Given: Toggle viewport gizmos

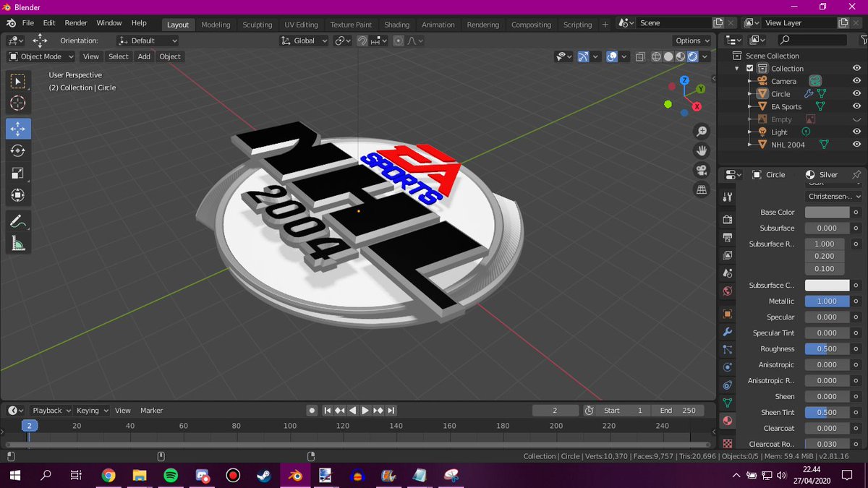Looking at the screenshot, I should click(582, 56).
